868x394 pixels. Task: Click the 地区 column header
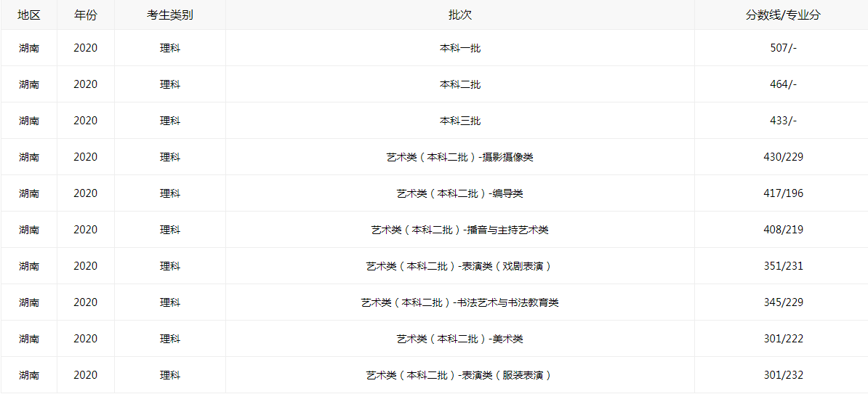point(29,15)
